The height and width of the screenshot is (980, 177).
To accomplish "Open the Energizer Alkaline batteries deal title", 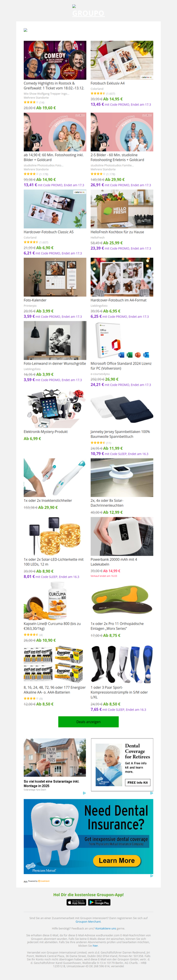I will [55, 690].
